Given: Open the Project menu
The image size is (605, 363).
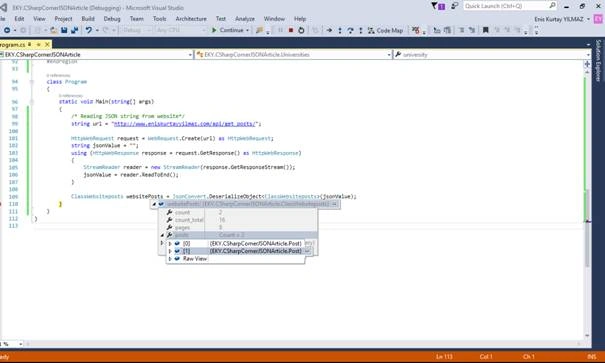Looking at the screenshot, I should (63, 19).
